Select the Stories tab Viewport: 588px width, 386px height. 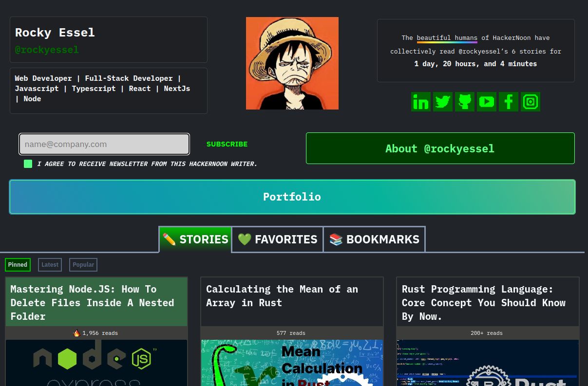195,239
